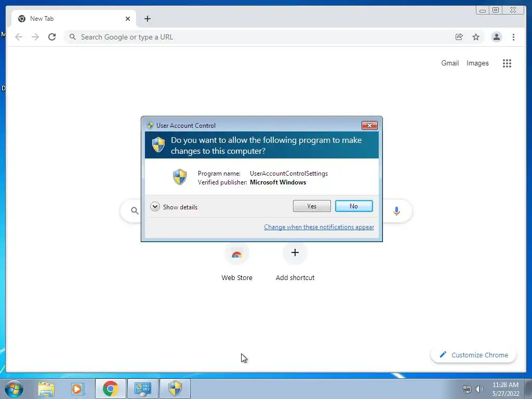Click 'Microsoft Windows' publisher text
532x399 pixels.
pos(278,182)
